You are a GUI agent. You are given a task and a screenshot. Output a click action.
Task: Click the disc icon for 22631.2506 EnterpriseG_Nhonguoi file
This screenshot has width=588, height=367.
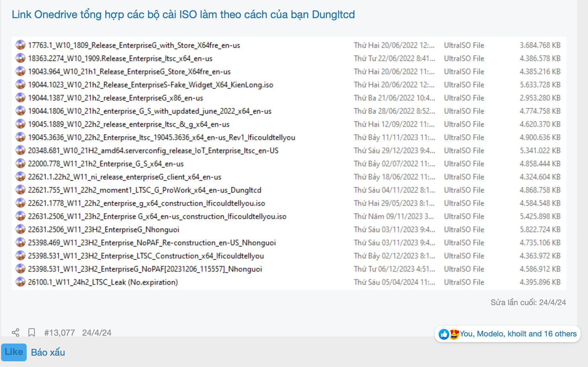coord(21,229)
